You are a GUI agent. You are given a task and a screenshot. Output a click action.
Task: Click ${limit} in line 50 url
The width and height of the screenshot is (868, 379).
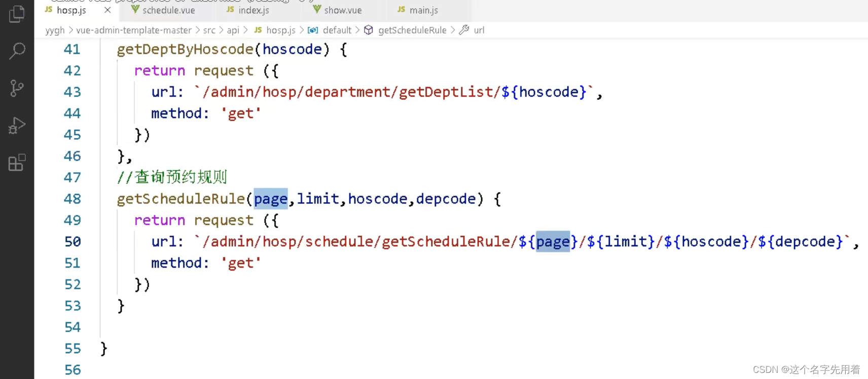tap(621, 242)
